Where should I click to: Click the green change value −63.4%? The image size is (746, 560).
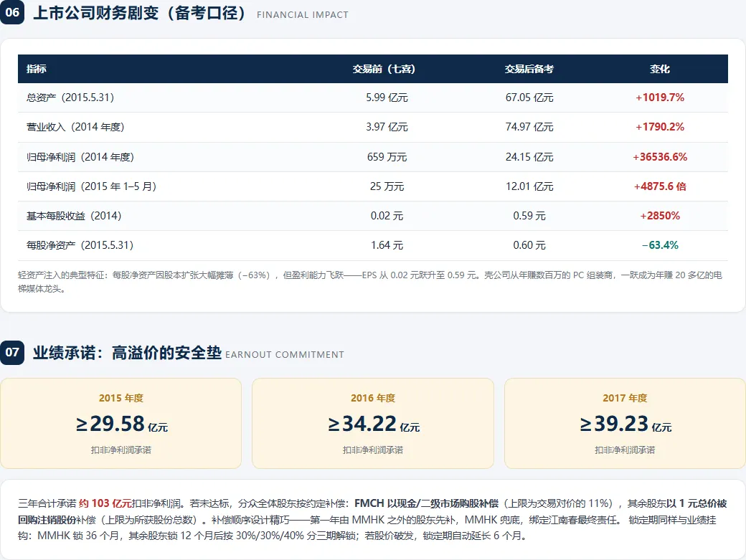(x=660, y=245)
